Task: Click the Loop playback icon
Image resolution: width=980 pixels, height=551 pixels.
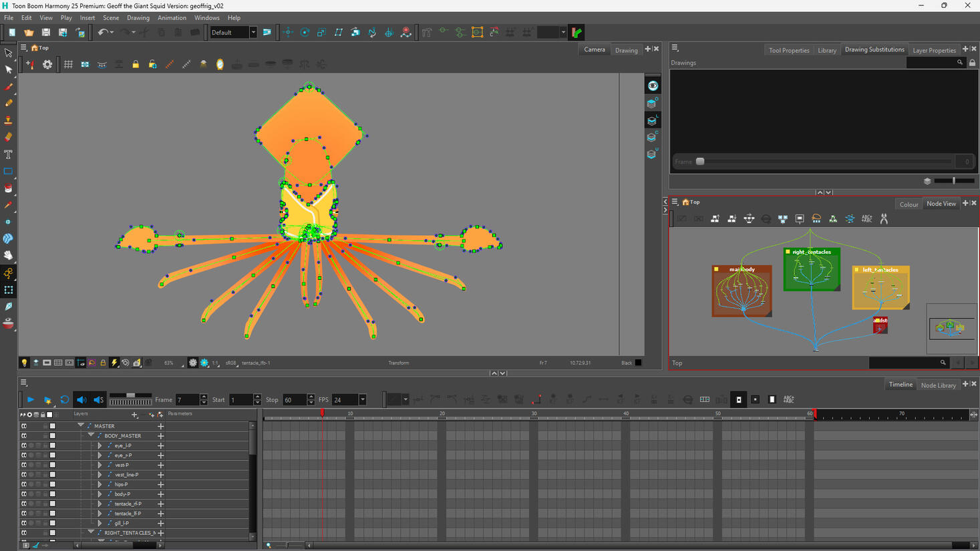Action: tap(64, 399)
